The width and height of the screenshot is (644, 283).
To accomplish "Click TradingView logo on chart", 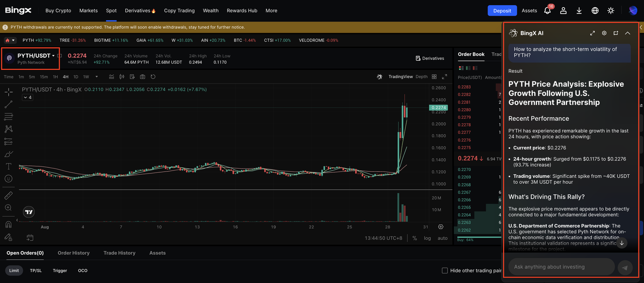I will pos(29,212).
